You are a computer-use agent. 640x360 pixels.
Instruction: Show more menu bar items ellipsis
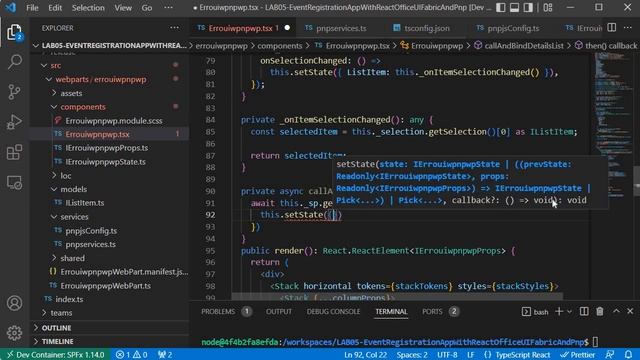pos(168,8)
